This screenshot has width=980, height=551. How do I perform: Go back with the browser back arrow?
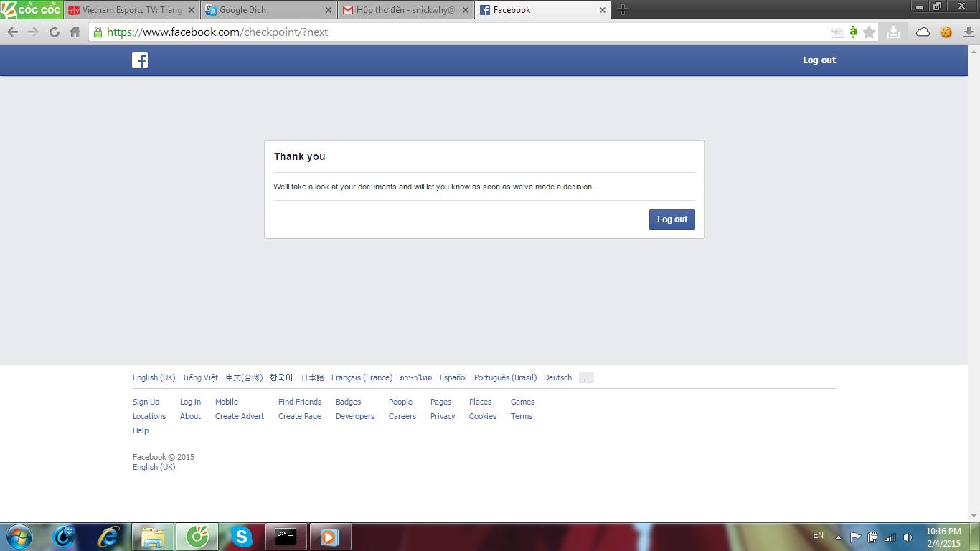click(x=12, y=32)
